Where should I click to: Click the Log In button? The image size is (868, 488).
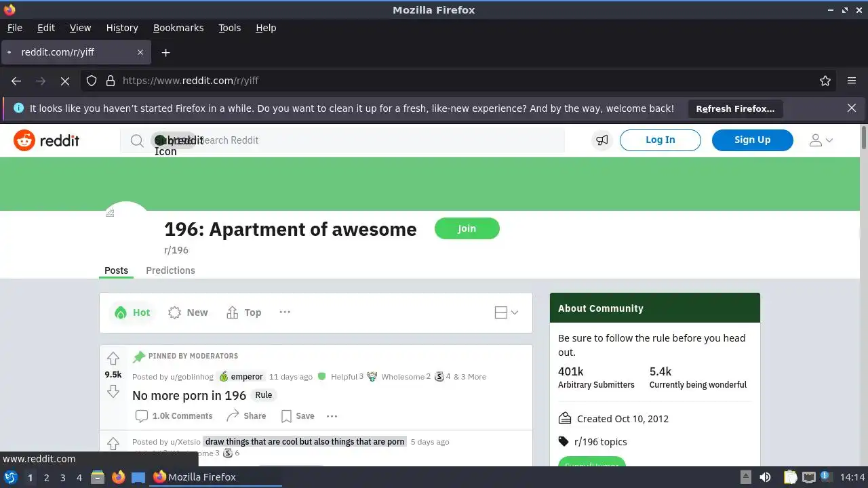(660, 140)
